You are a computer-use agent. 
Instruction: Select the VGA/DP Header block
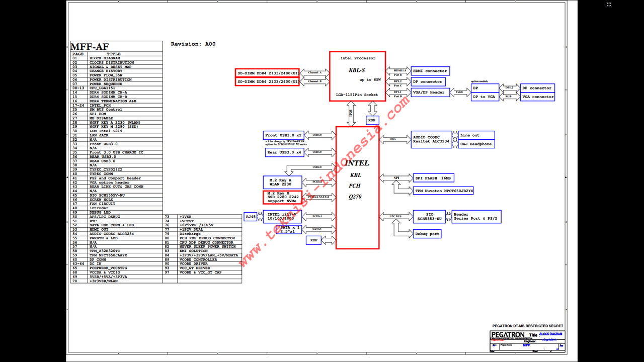coord(430,92)
